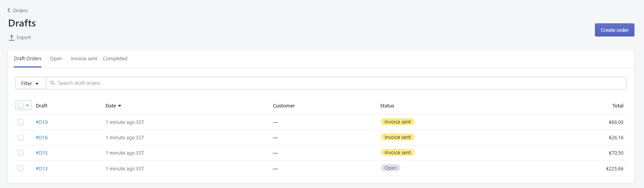Click the Invoice sent badge on #D16

point(397,137)
